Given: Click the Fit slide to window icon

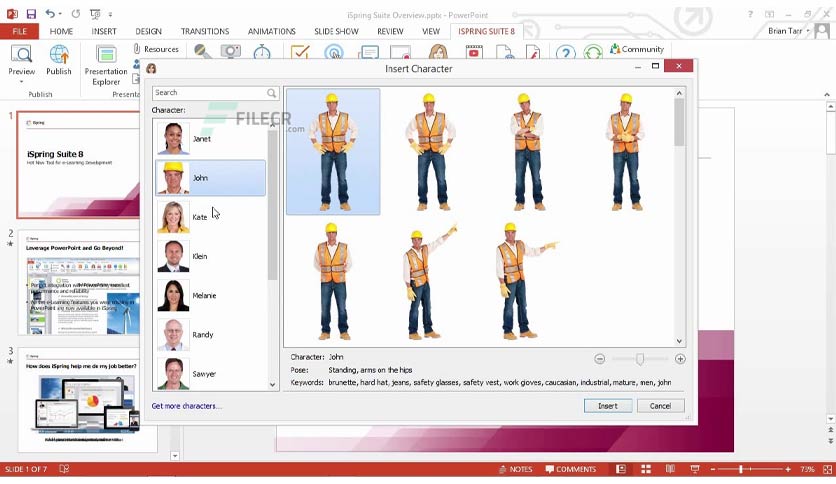Looking at the screenshot, I should tap(827, 469).
